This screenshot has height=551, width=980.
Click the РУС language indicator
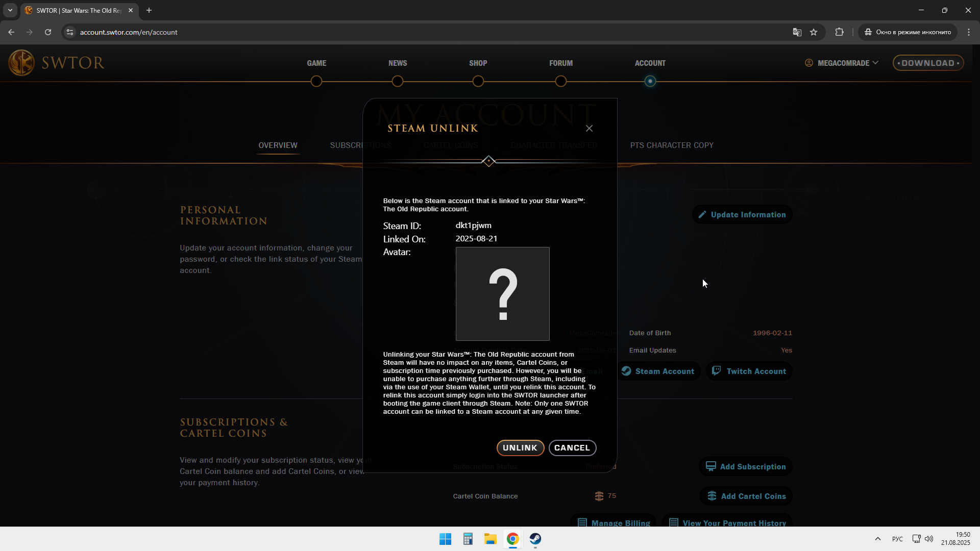tap(897, 539)
